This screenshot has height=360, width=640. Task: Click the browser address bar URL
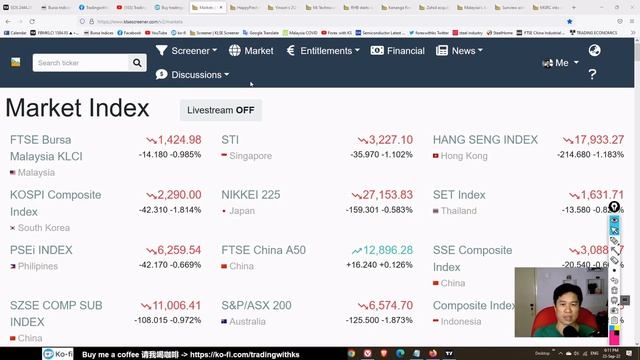pyautogui.click(x=140, y=22)
